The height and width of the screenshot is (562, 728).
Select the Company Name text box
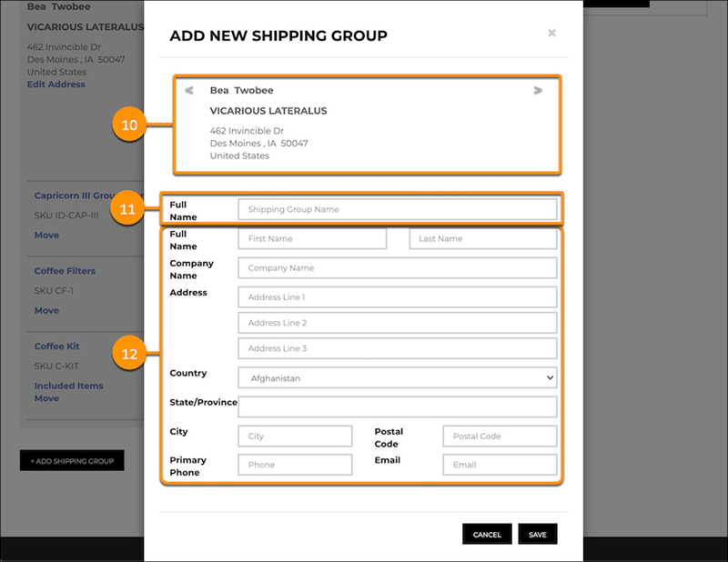click(x=397, y=268)
